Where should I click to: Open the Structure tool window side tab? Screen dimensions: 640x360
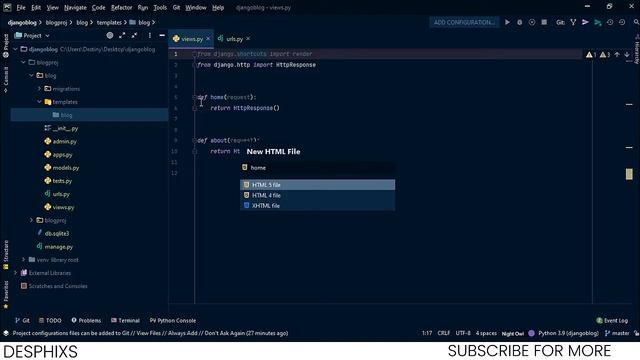6,255
